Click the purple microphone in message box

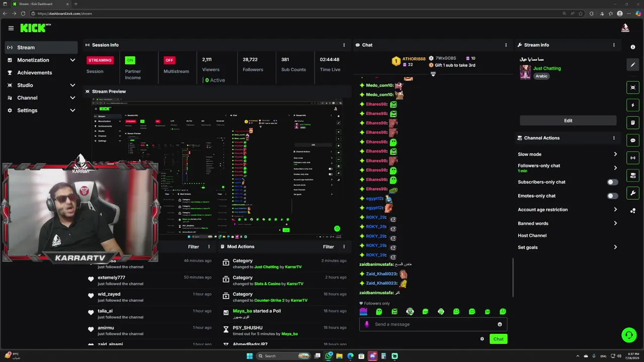pos(367,324)
